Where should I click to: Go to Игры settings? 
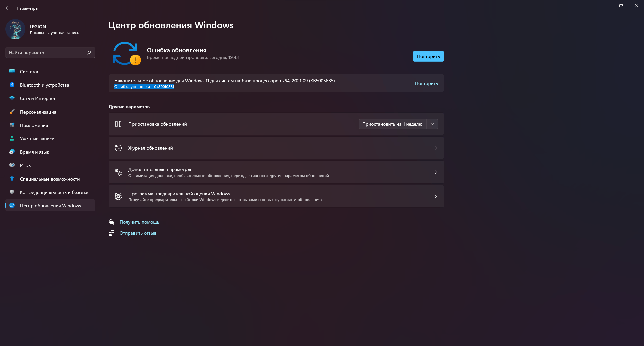pos(50,165)
